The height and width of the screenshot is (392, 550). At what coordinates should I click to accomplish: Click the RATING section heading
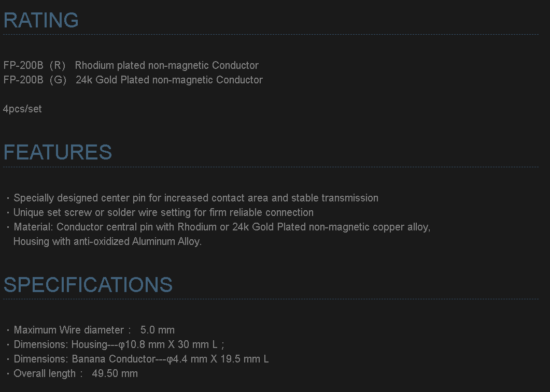click(41, 20)
